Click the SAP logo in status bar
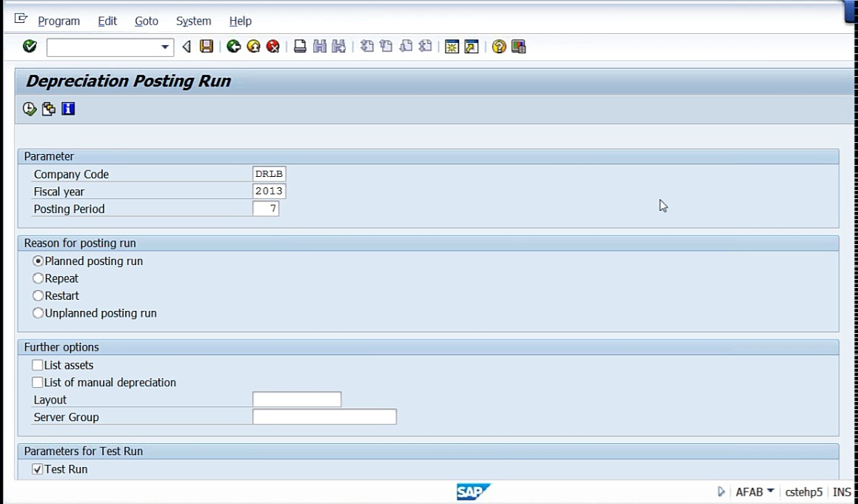This screenshot has width=858, height=504. click(x=474, y=491)
